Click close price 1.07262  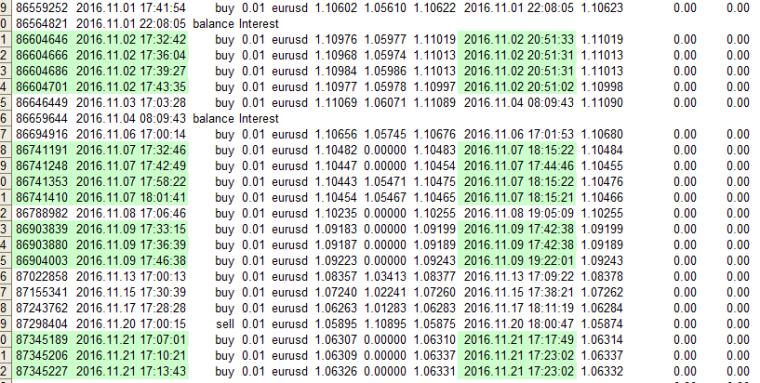coord(602,292)
